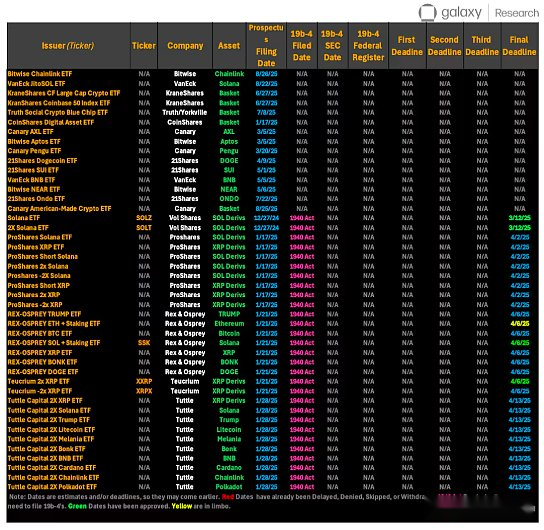Viewport: 544px width, 530px height.
Task: Click the Canary AXL ETF name
Action: coord(31,132)
